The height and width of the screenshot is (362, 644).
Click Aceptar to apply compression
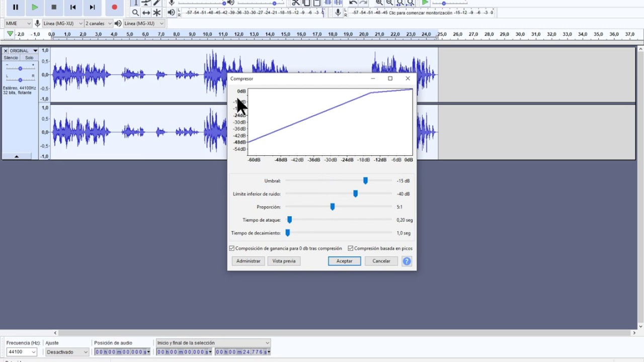(345, 261)
